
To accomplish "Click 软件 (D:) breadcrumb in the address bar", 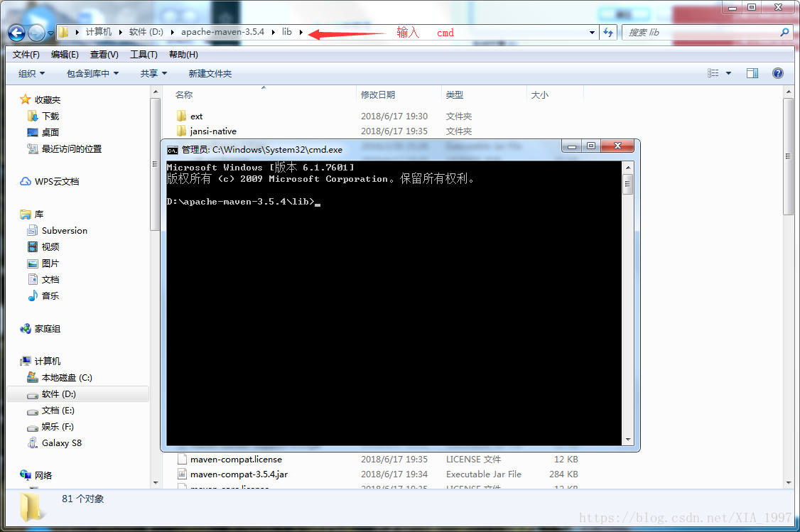I will pyautogui.click(x=146, y=32).
